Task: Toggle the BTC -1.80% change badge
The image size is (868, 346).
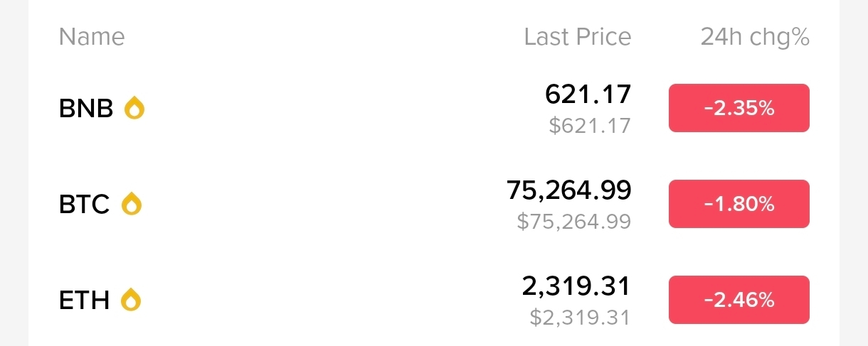Action: pos(739,204)
